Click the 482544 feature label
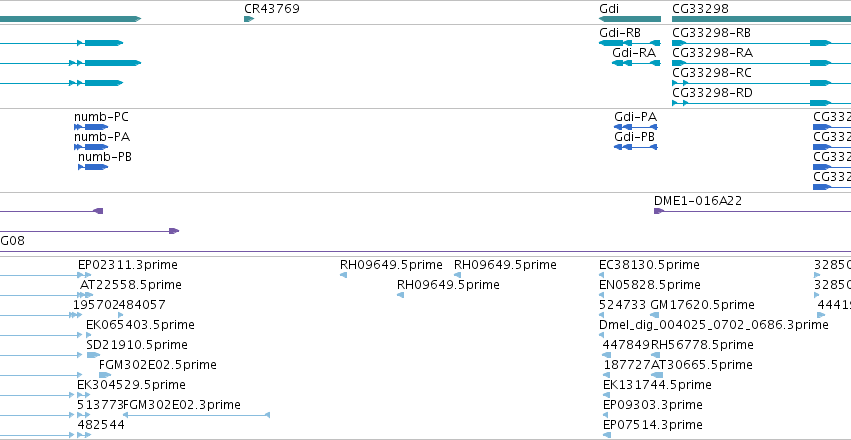The image size is (851, 440). 101,424
